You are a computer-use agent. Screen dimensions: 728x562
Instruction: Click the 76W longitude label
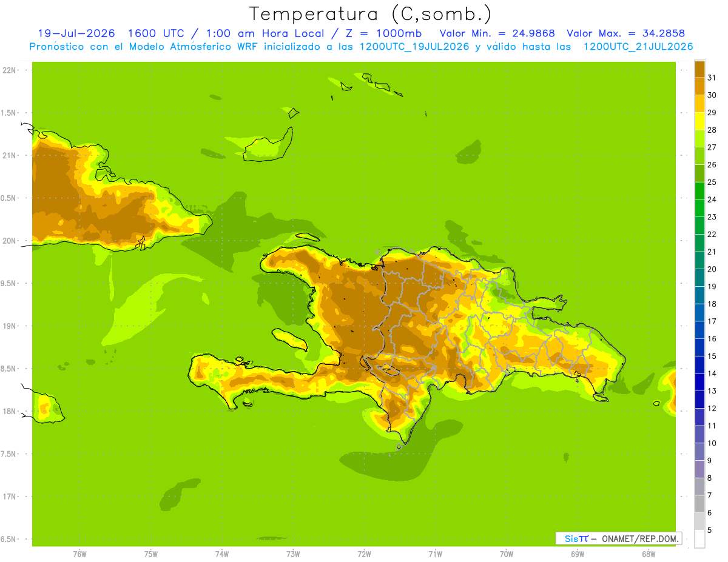[79, 554]
